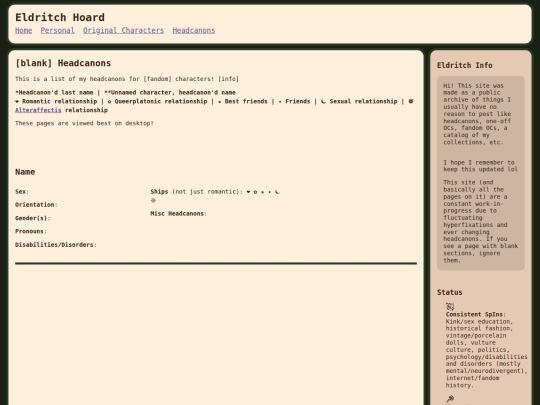
Task: Click the 'Queerplatonic relationship' legend text
Action: (x=161, y=102)
